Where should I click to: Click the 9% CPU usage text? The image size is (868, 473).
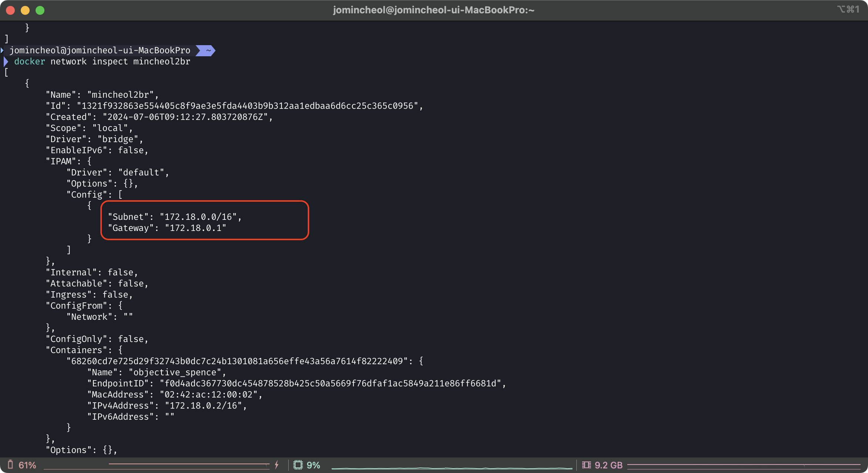tap(313, 465)
